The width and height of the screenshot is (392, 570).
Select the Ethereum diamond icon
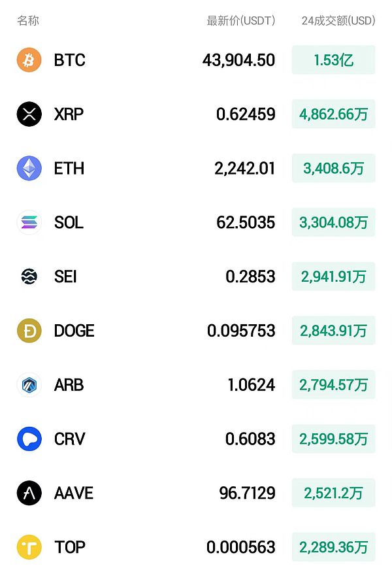tap(29, 169)
